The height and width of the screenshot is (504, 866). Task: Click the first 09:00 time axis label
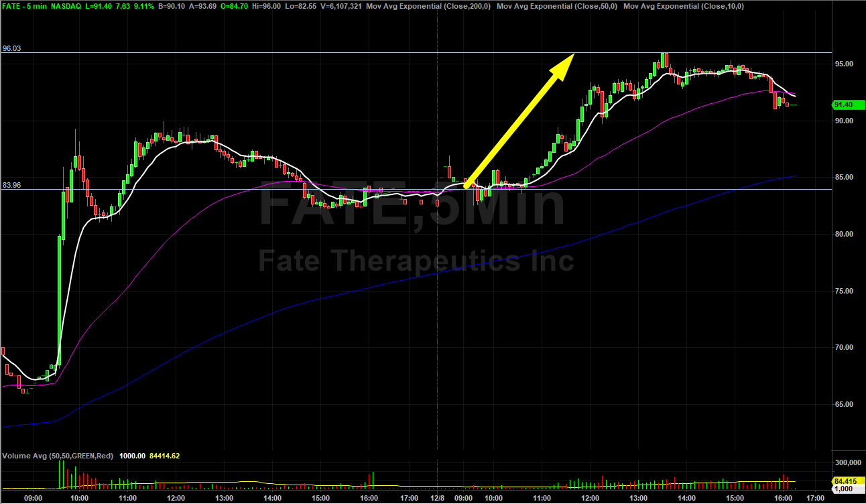[33, 498]
